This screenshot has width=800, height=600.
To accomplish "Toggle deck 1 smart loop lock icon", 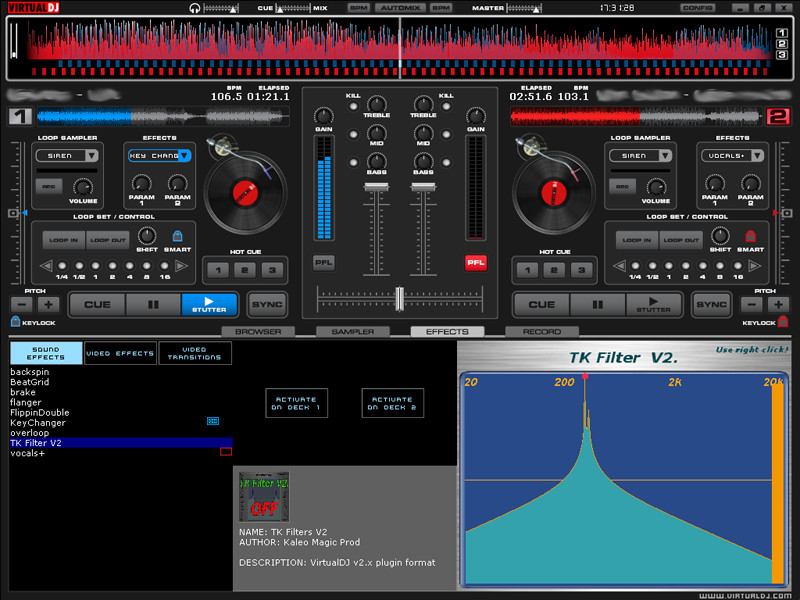I will click(177, 236).
